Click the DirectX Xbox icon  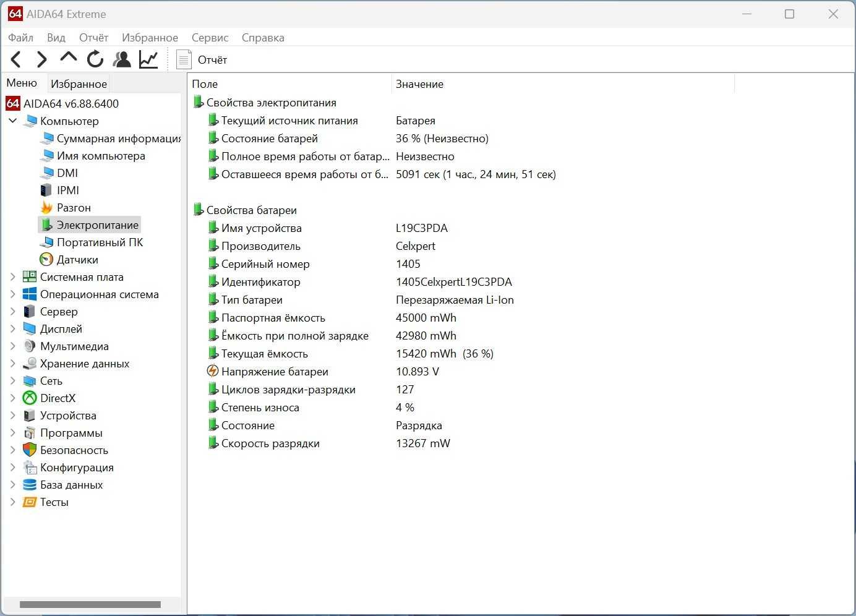pos(29,398)
